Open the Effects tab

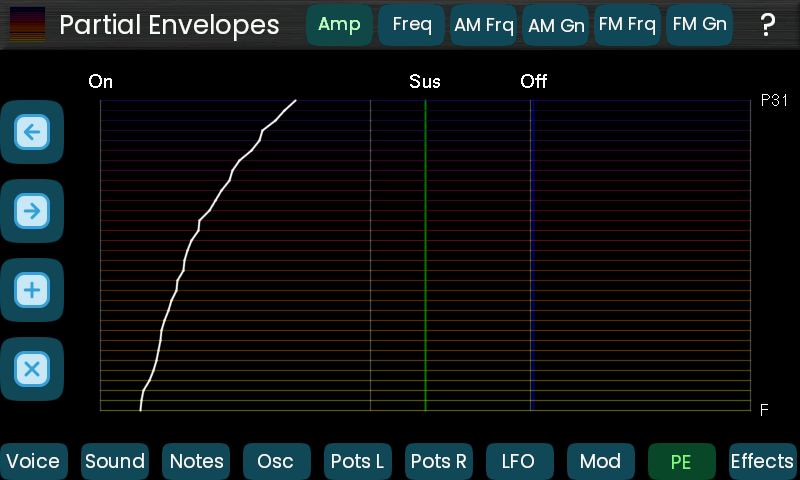762,461
